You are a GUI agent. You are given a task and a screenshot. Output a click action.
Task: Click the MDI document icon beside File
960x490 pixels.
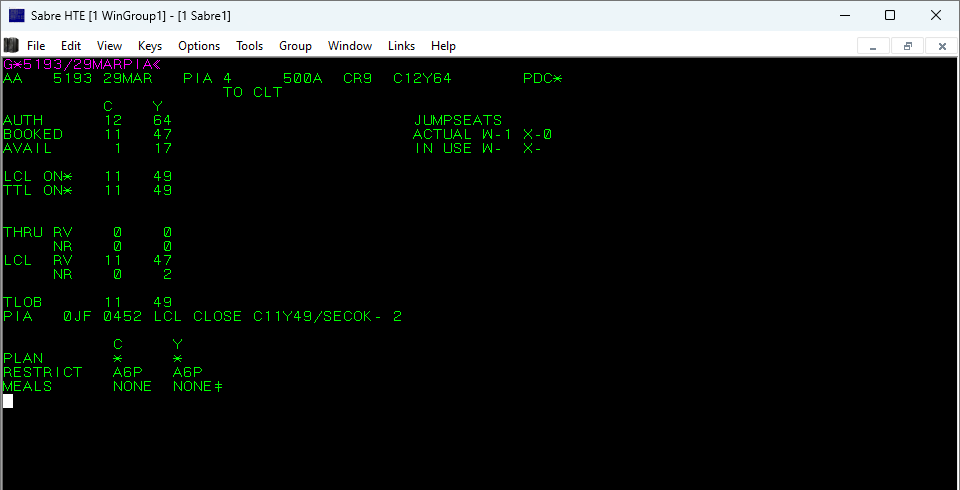click(x=12, y=46)
